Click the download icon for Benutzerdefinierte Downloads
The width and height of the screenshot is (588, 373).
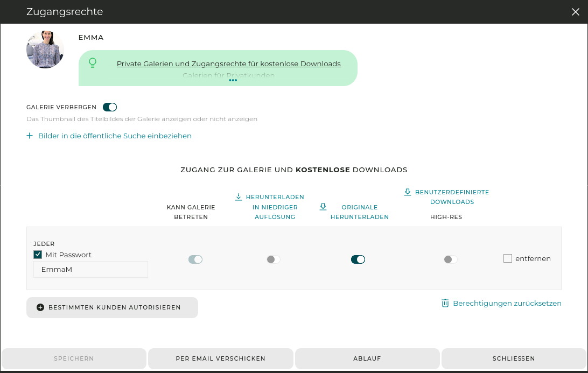pyautogui.click(x=407, y=192)
